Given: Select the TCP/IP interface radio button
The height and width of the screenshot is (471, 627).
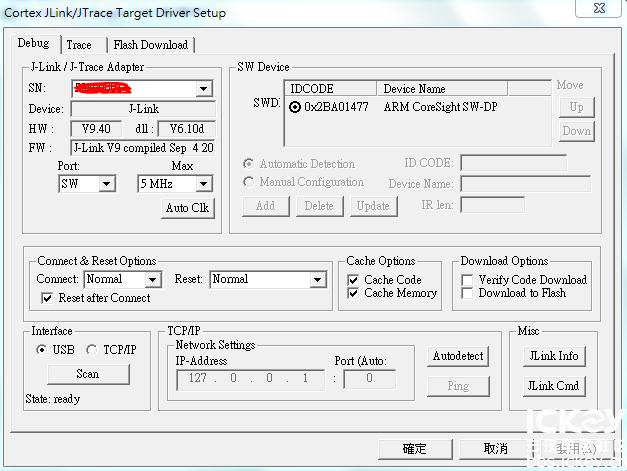Looking at the screenshot, I should point(92,350).
